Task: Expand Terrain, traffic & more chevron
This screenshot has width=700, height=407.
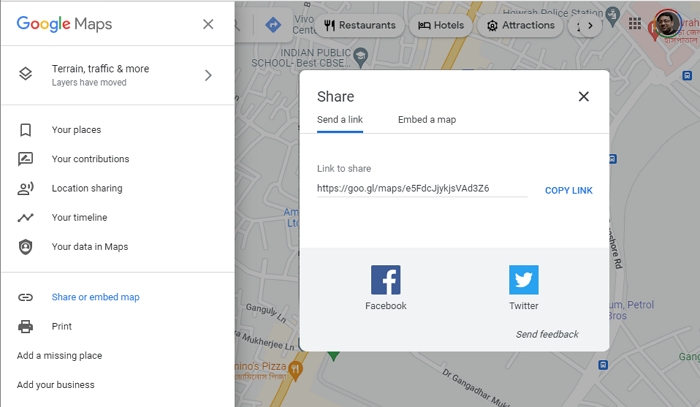Action: (208, 75)
